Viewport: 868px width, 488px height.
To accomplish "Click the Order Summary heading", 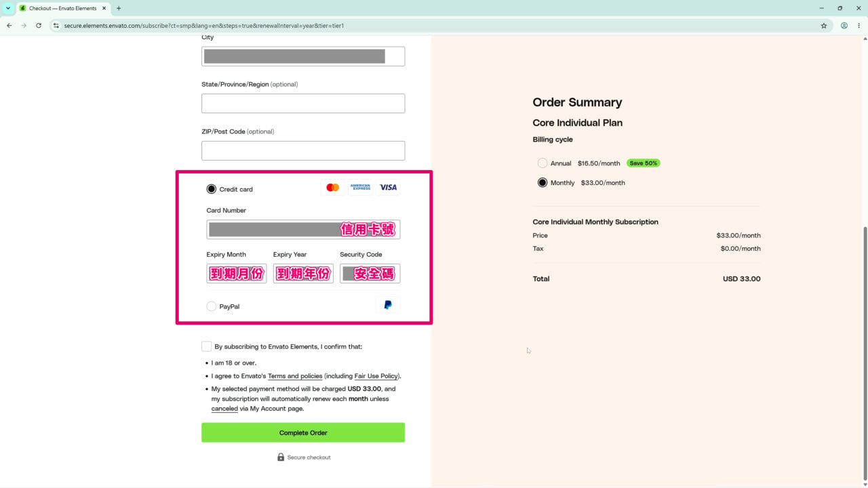I will coord(577,102).
